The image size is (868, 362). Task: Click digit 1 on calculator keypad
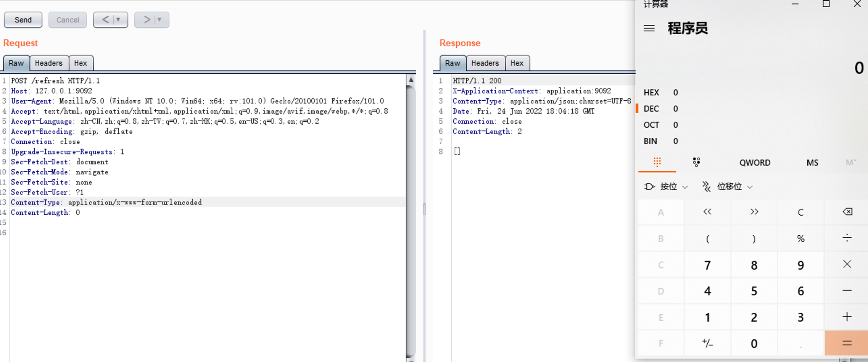(x=707, y=317)
